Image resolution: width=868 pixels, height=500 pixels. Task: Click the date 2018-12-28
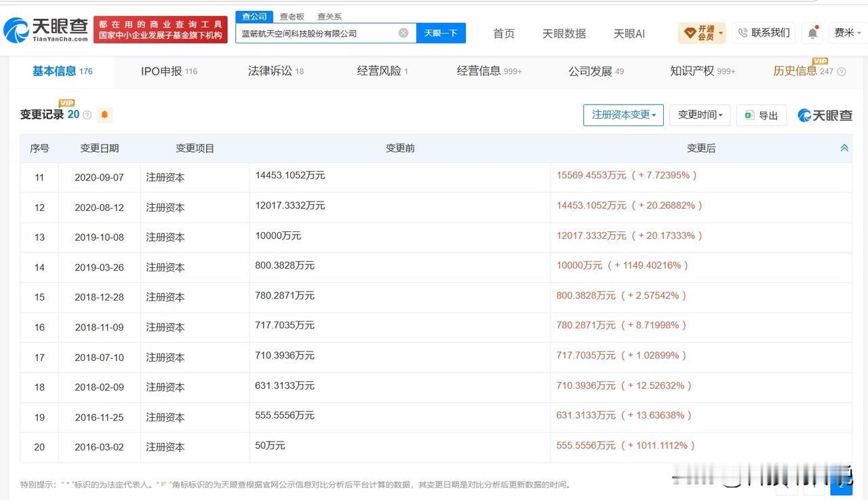(x=100, y=297)
